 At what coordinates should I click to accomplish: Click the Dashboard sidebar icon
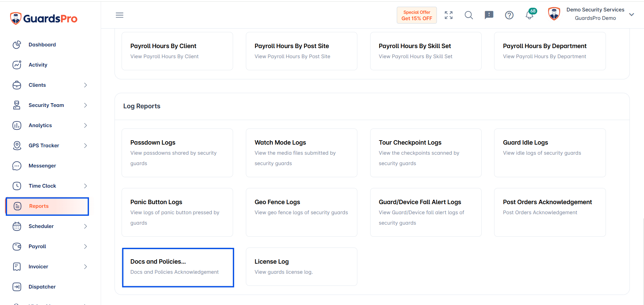pyautogui.click(x=17, y=45)
